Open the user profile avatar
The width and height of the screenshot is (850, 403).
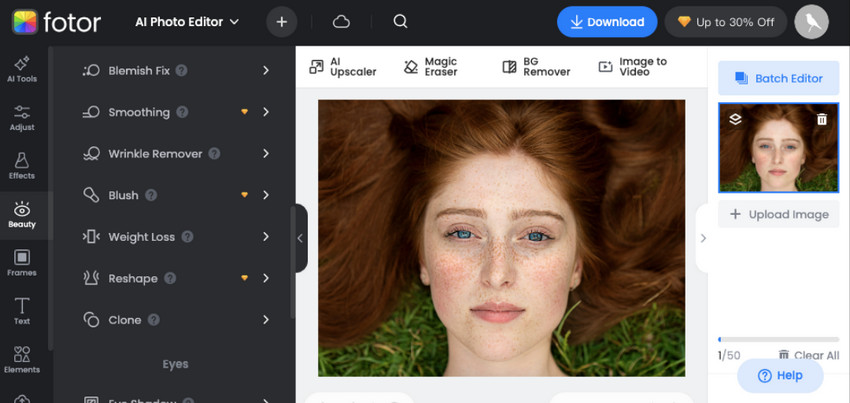coord(812,22)
